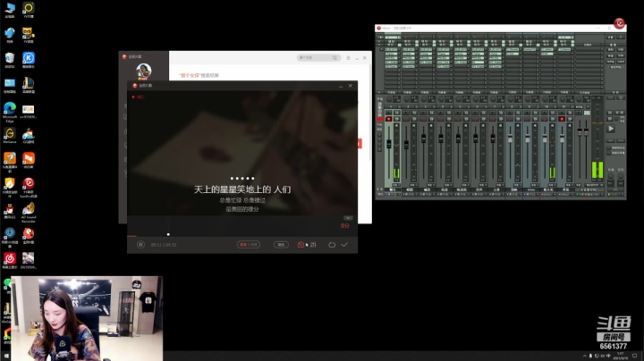Click the Delay channel name label

531,189
